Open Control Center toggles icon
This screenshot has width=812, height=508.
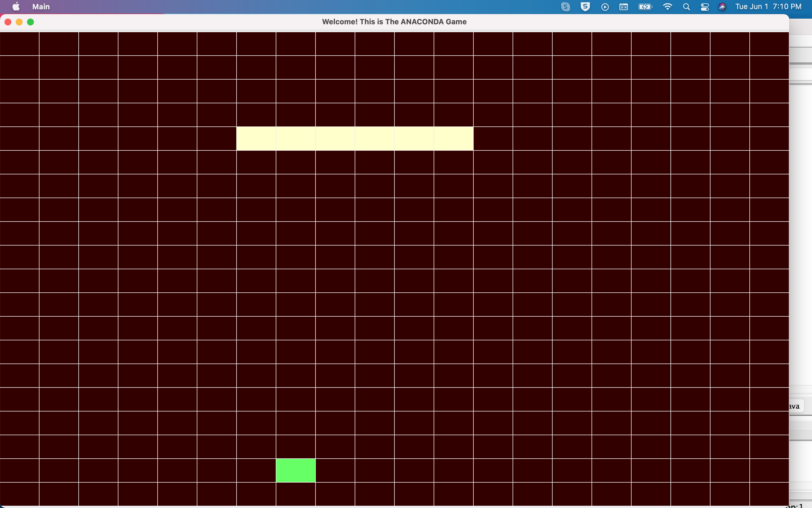coord(705,7)
